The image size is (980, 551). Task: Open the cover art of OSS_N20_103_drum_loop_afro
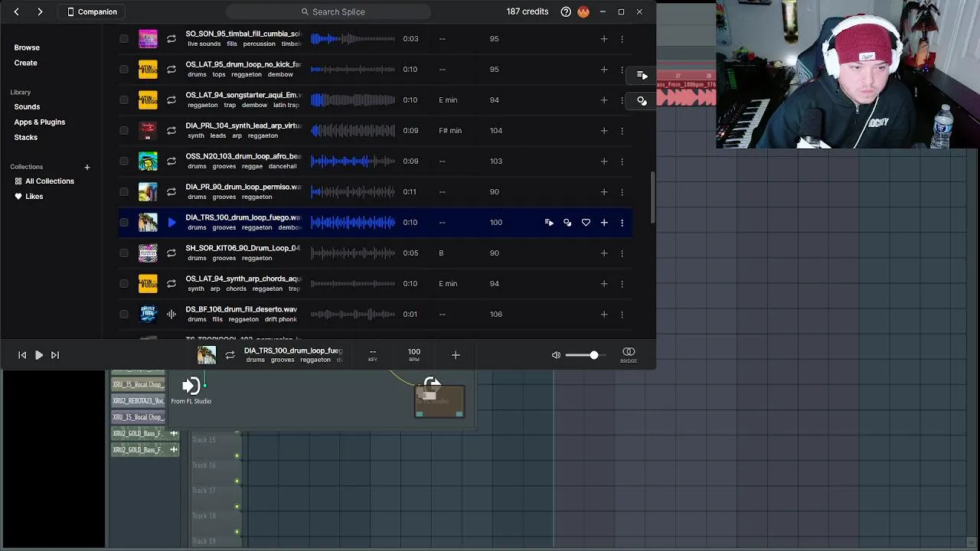(x=148, y=161)
